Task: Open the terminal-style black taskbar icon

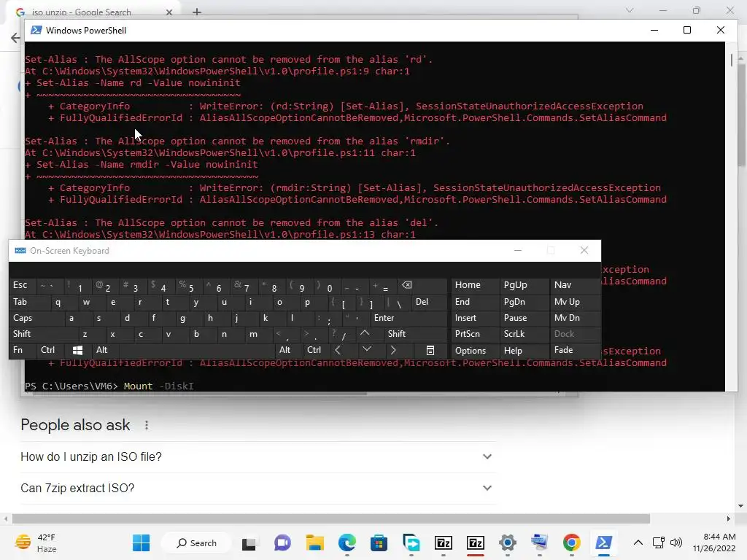Action: click(x=249, y=543)
